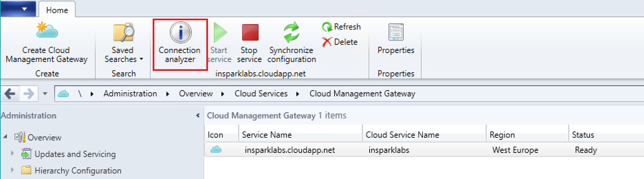Sort by the Service Name column
The image size is (644, 179).
tap(266, 135)
